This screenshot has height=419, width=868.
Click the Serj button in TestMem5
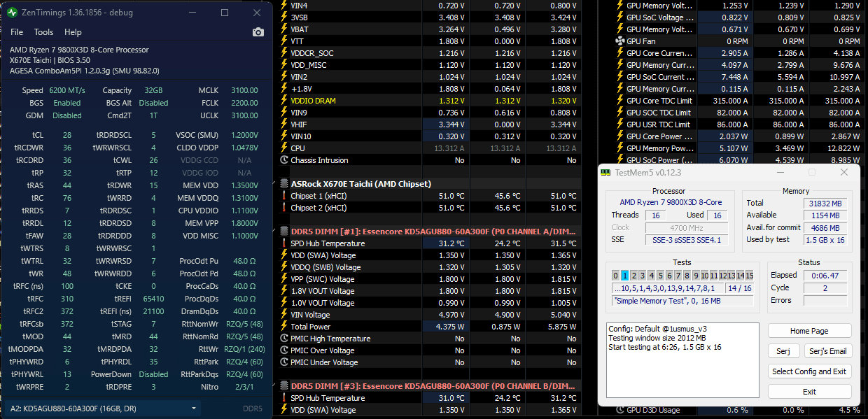[783, 351]
